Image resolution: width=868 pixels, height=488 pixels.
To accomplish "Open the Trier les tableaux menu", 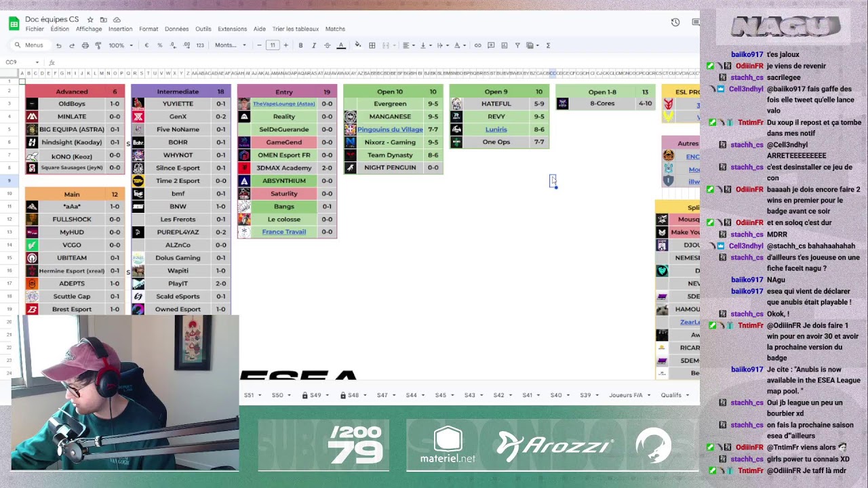I will 296,29.
